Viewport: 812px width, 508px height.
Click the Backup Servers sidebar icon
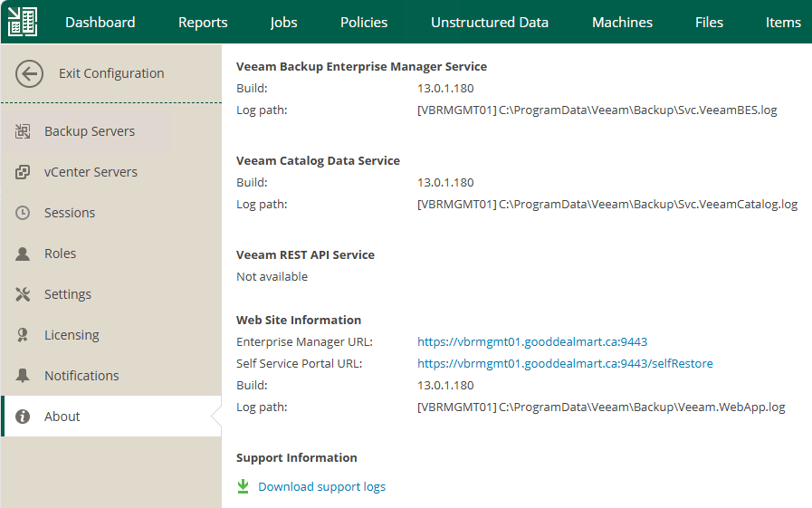[24, 131]
